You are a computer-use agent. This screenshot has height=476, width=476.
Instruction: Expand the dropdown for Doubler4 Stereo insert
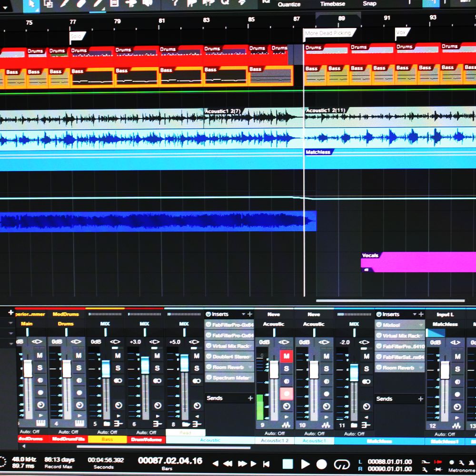click(x=250, y=357)
